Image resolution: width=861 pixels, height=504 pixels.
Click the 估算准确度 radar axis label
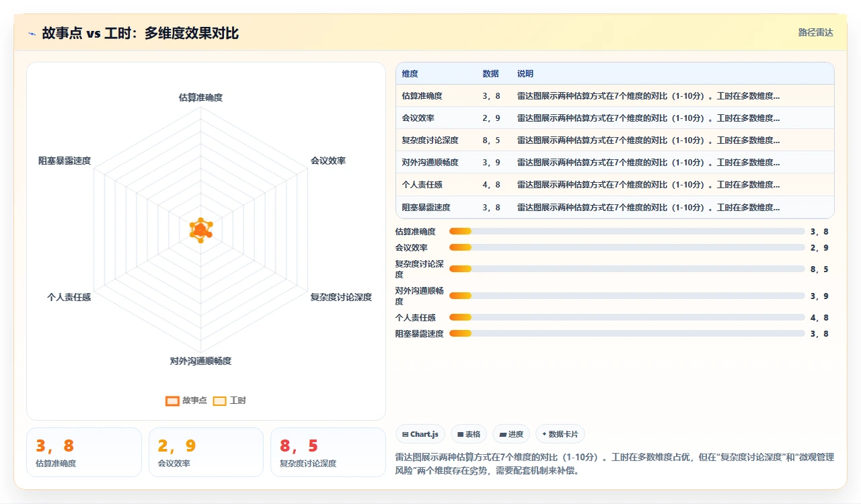pos(200,97)
